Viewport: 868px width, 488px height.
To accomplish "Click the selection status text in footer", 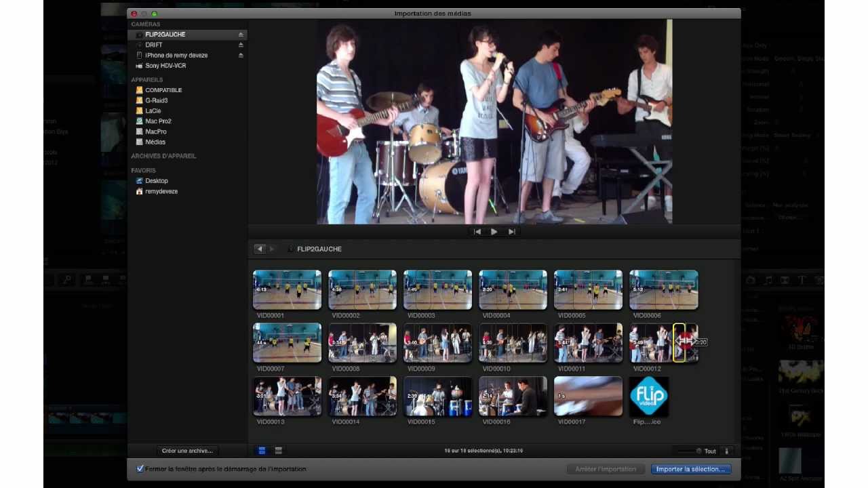I will click(x=484, y=451).
